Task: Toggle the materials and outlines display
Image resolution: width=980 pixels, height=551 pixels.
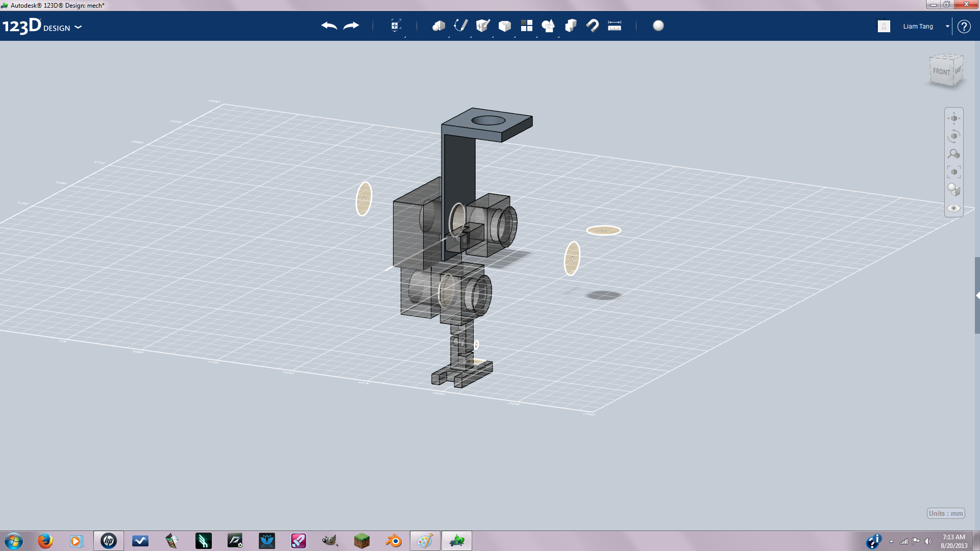Action: coord(954,190)
